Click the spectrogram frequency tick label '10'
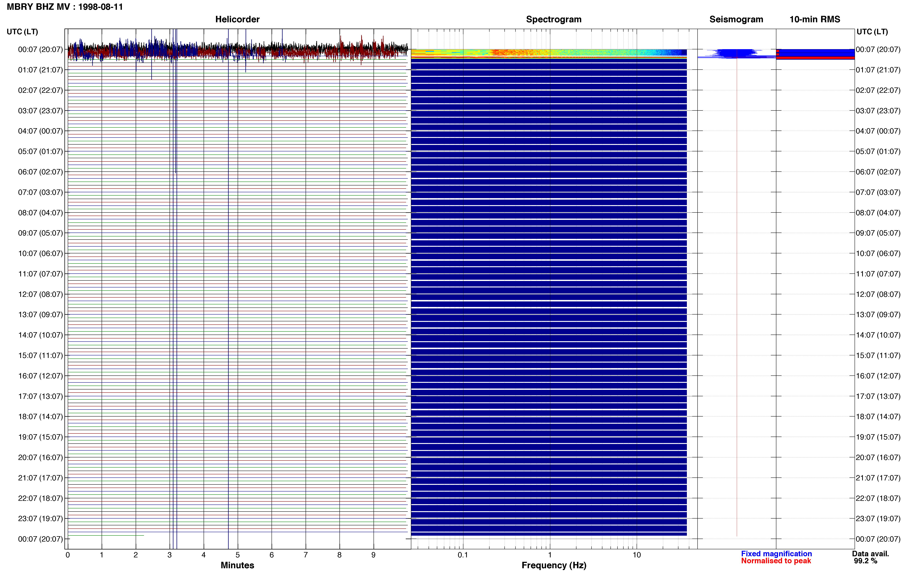Image resolution: width=924 pixels, height=578 pixels. [637, 555]
